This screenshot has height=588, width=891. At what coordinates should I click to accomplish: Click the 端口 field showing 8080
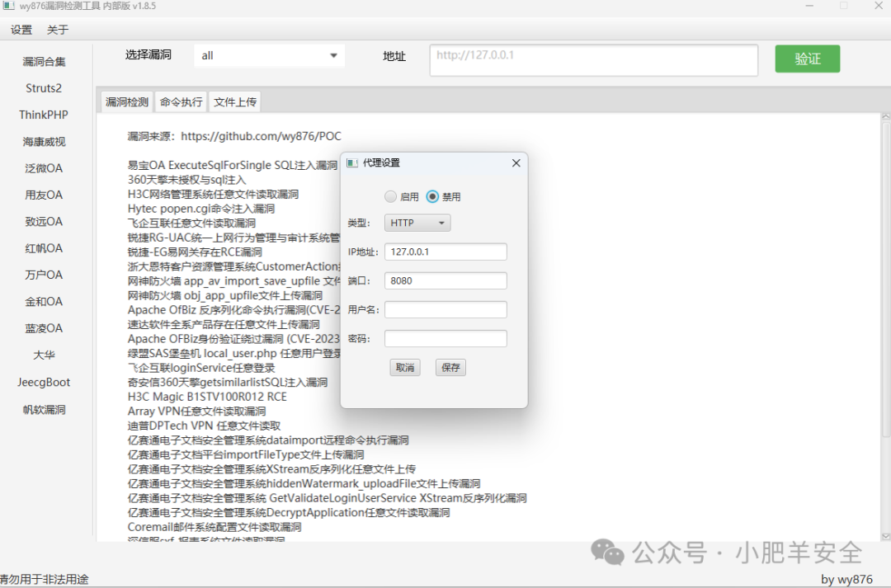click(445, 280)
